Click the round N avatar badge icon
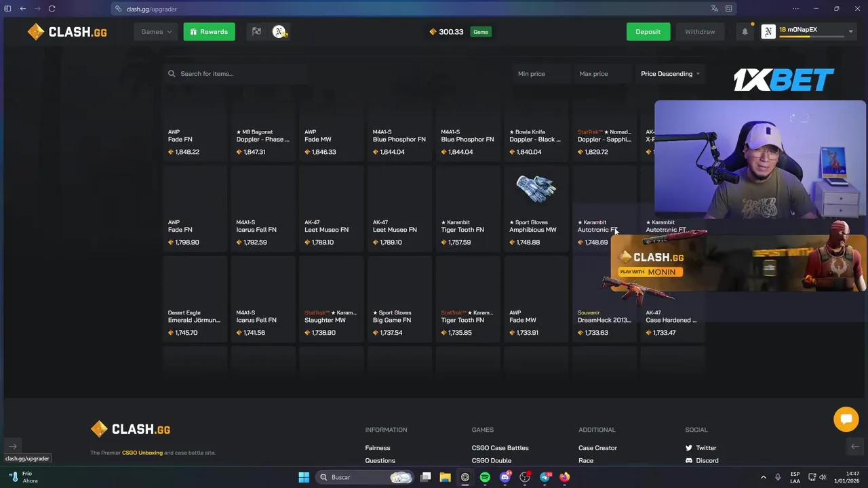 pyautogui.click(x=279, y=32)
